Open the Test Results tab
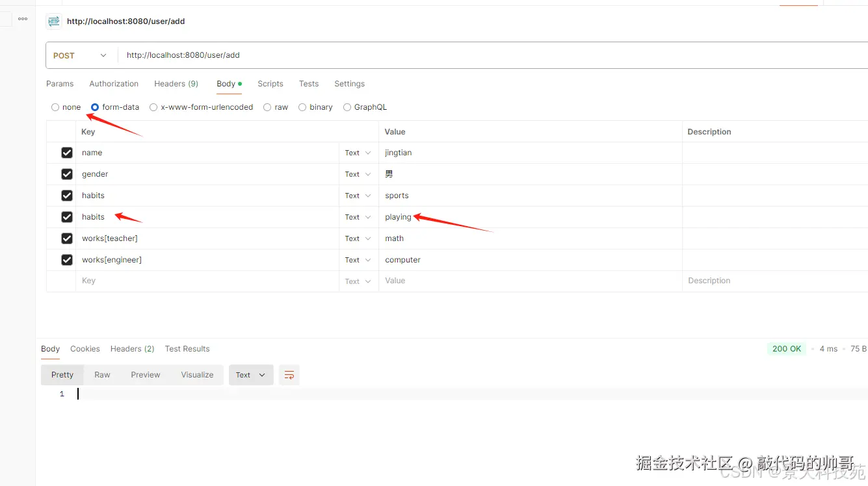 (x=187, y=349)
